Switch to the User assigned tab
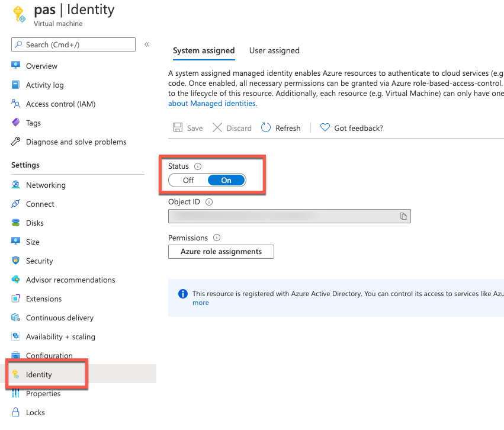Screen dimensions: 504x430 (274, 50)
